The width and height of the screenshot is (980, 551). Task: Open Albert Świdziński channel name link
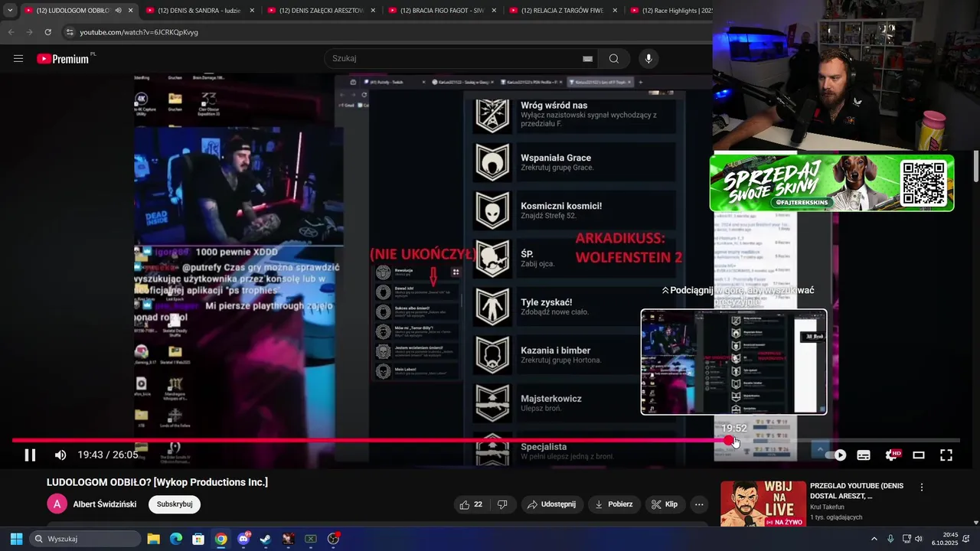click(x=105, y=504)
